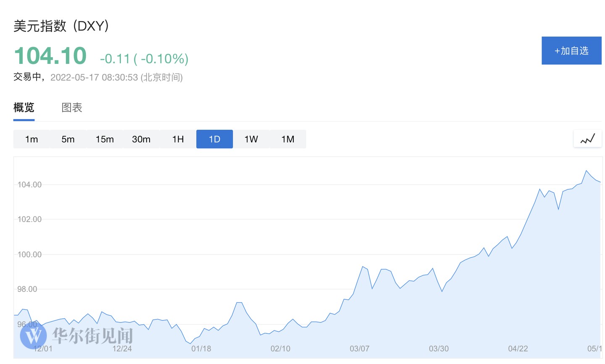The image size is (605, 364).
Task: Switch to the 1W weekly interval
Action: [x=251, y=139]
